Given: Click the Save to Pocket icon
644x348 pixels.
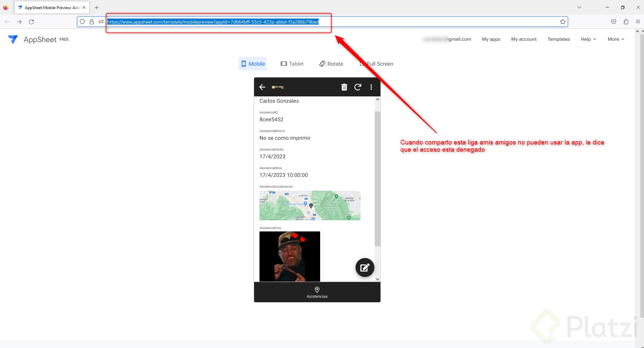Looking at the screenshot, I should [x=614, y=22].
